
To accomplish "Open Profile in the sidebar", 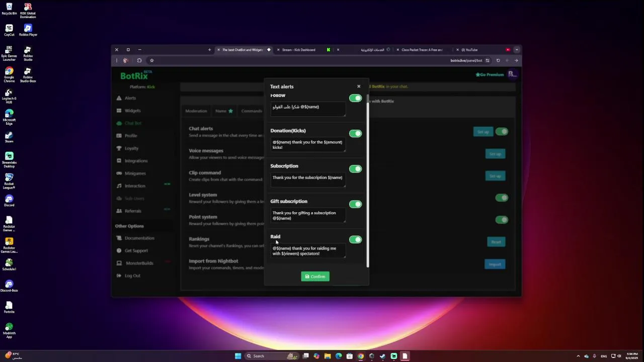I will (127, 136).
